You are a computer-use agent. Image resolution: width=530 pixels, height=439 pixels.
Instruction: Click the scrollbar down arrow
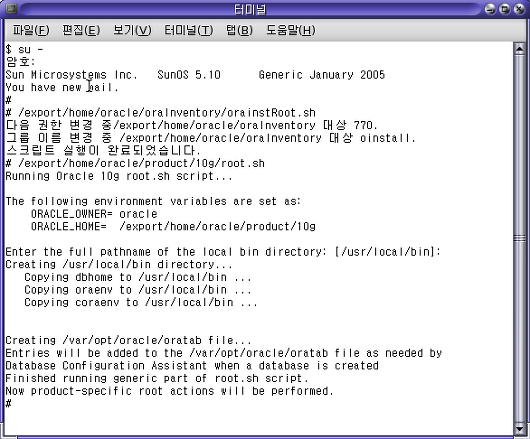520,429
